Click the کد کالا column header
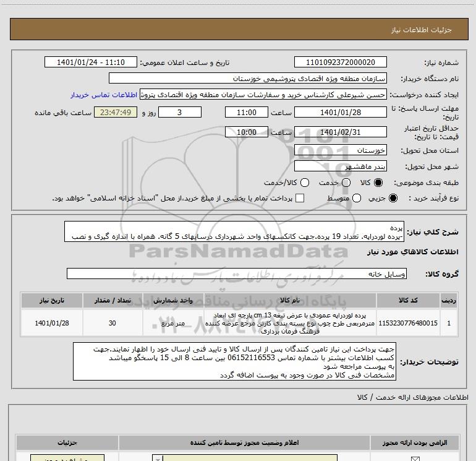Image resolution: width=476 pixels, height=461 pixels. [x=408, y=300]
